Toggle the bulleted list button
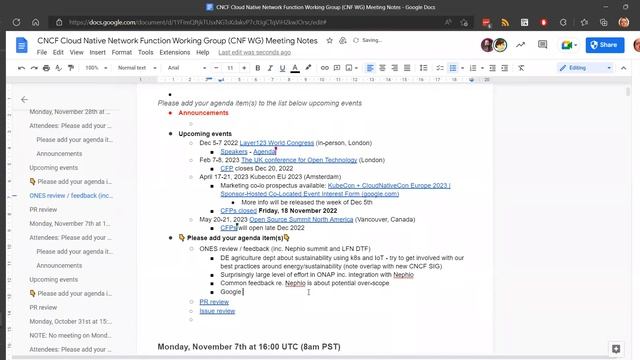The width and height of the screenshot is (640, 360). click(x=453, y=68)
